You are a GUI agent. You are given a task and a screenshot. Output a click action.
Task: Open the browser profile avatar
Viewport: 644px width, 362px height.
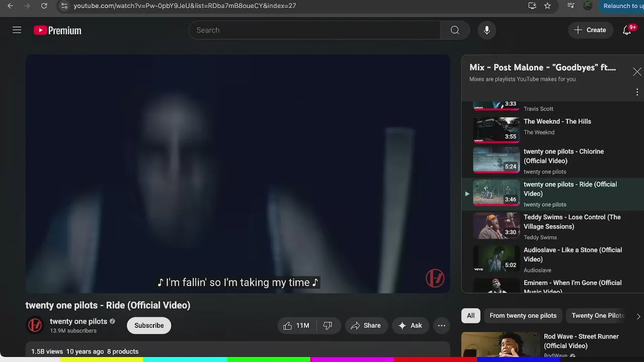(588, 6)
